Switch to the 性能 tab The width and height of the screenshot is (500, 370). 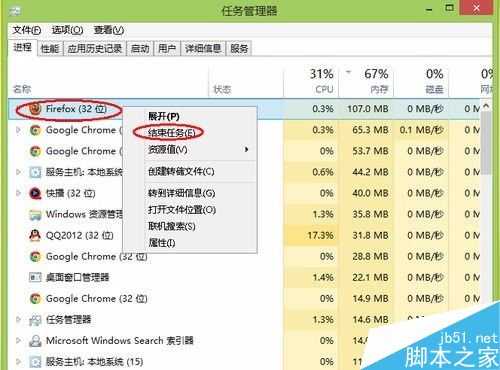[x=50, y=49]
